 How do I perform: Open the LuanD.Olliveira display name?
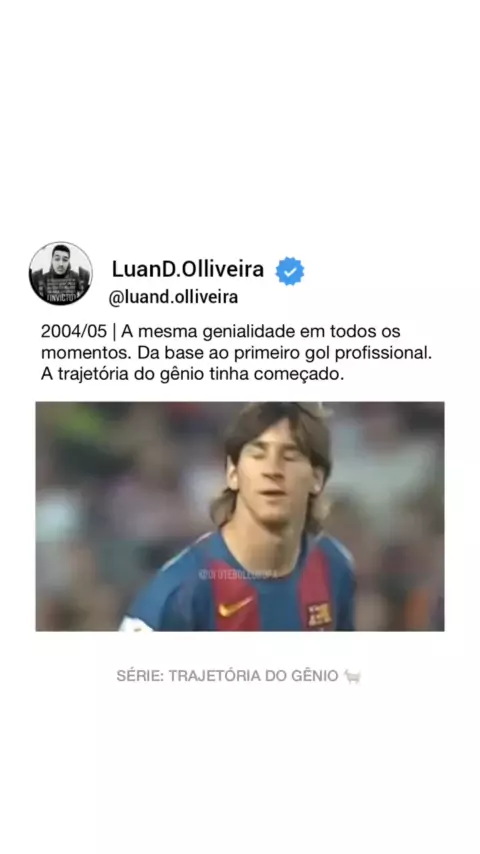(188, 269)
